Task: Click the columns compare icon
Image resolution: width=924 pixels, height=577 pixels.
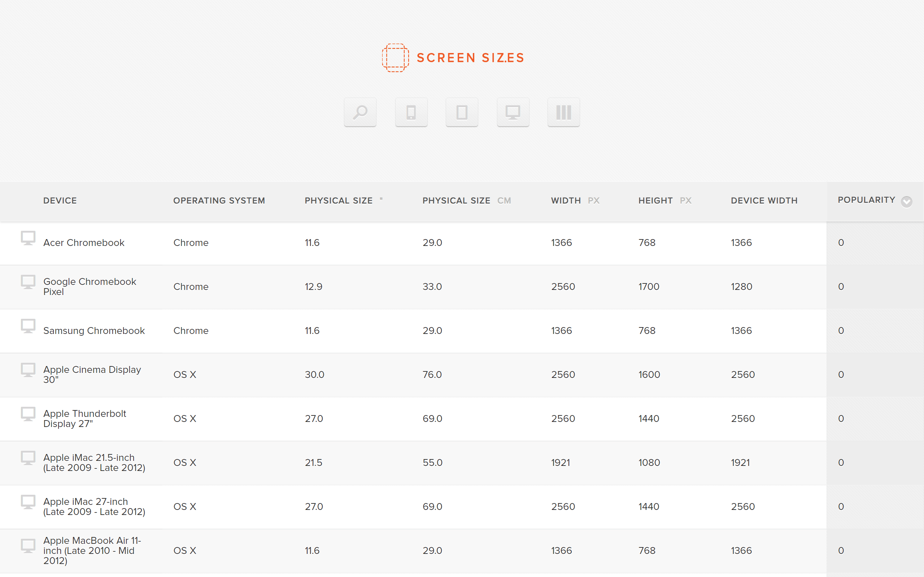Action: point(563,112)
